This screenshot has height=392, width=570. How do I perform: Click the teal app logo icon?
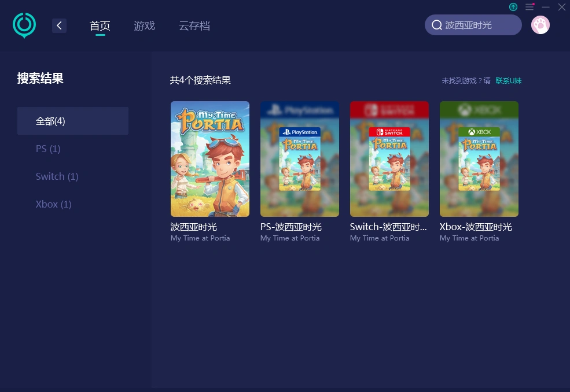click(x=24, y=25)
